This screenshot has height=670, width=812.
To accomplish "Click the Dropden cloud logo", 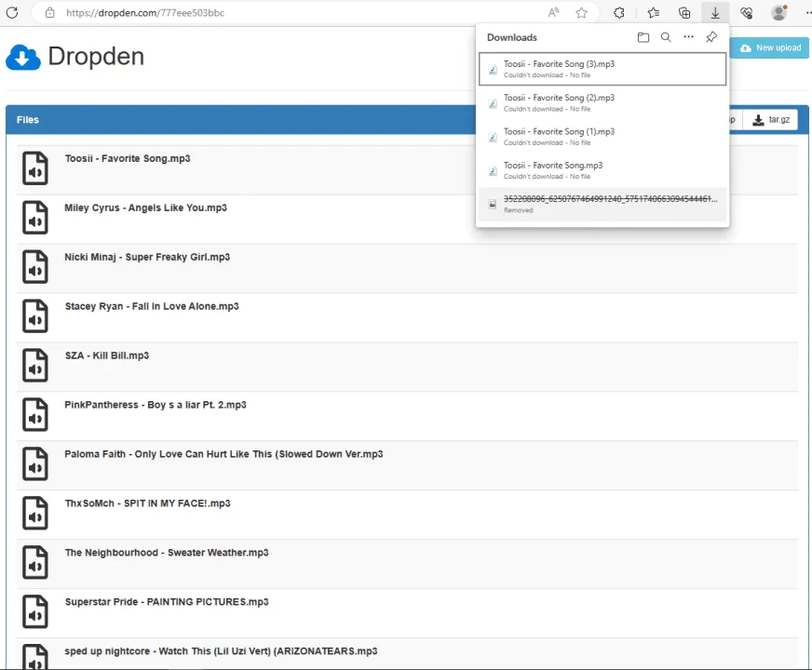I will pyautogui.click(x=22, y=58).
